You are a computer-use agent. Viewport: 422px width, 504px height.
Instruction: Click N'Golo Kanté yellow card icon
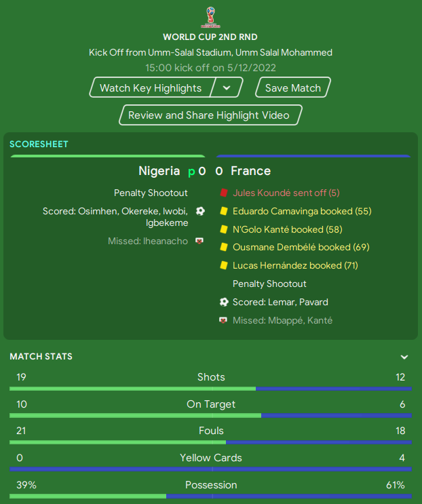pyautogui.click(x=224, y=229)
